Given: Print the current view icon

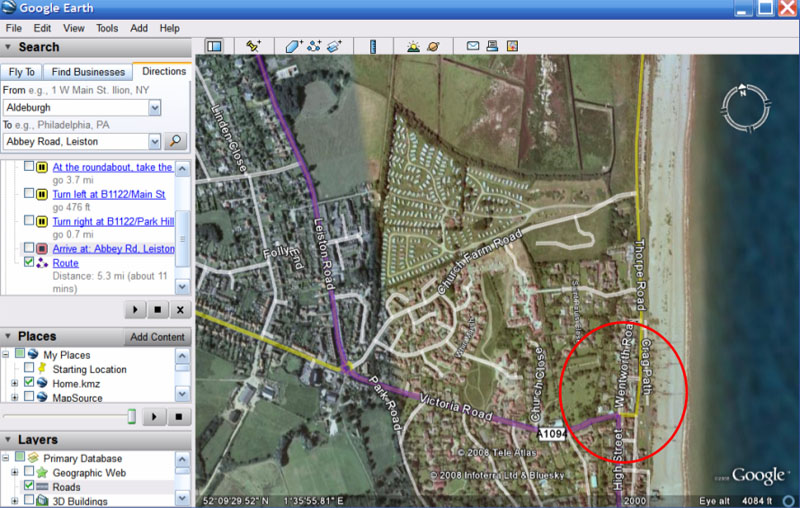Looking at the screenshot, I should click(x=492, y=46).
